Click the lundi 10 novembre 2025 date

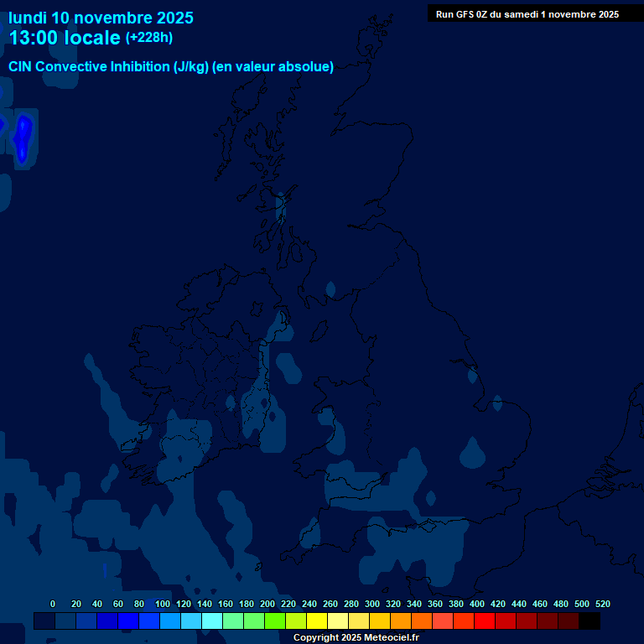tap(101, 18)
